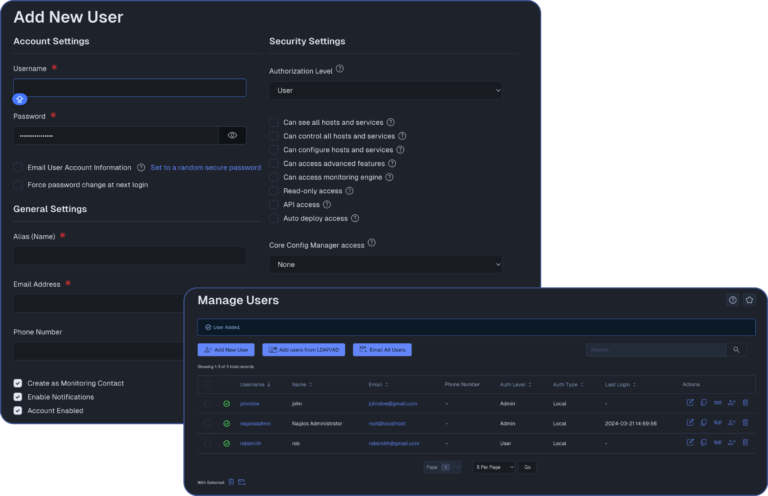The width and height of the screenshot is (768, 496).
Task: Open the 5 Per Page dropdown
Action: click(494, 467)
